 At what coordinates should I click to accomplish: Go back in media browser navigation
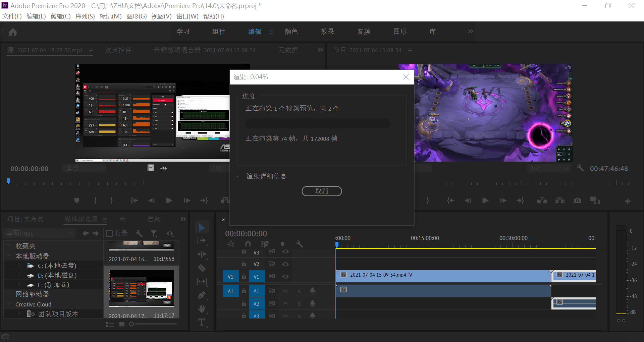(x=86, y=233)
